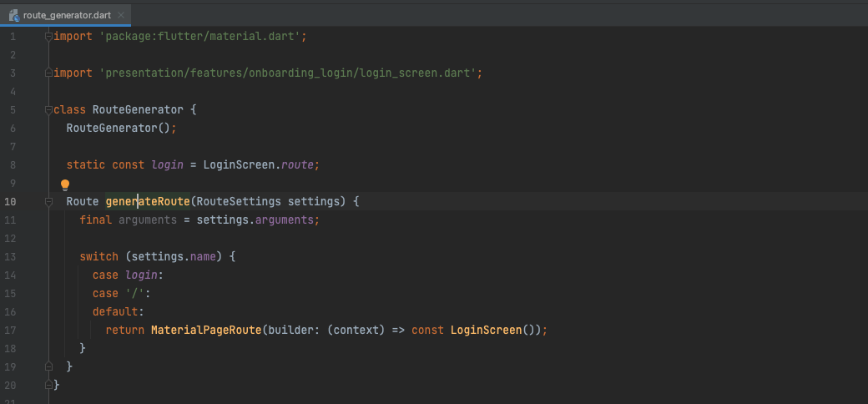Click the name property in settings.name
The image size is (868, 404).
click(x=203, y=257)
